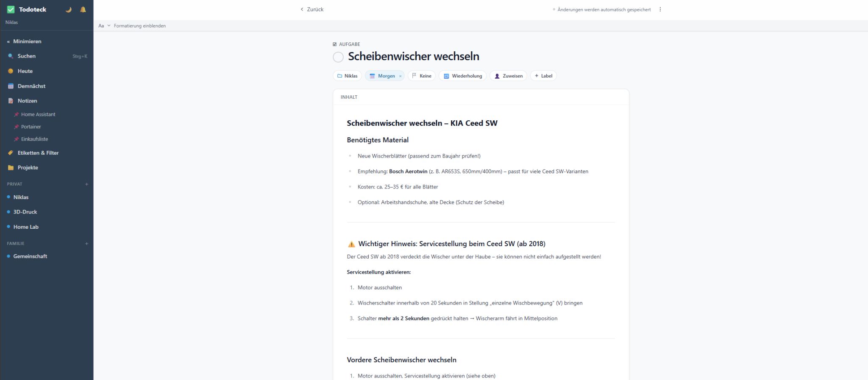Screen dimensions: 868x380
Task: Click the Niklas username under Todoteck
Action: (x=11, y=22)
